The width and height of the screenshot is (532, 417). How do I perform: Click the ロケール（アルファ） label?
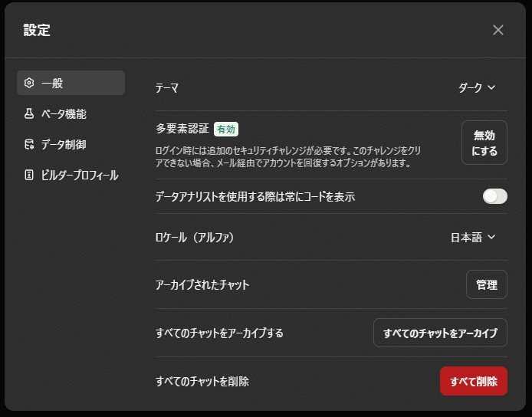coord(195,238)
